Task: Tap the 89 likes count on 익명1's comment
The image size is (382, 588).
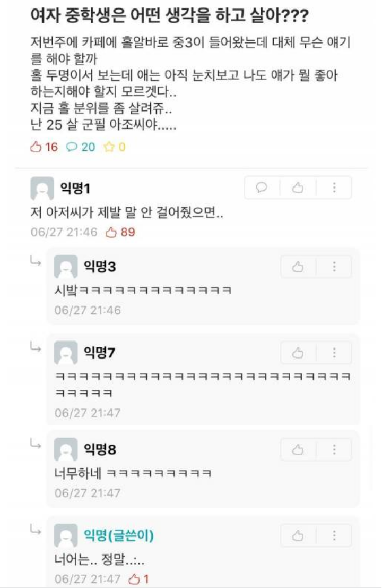Action: (120, 232)
